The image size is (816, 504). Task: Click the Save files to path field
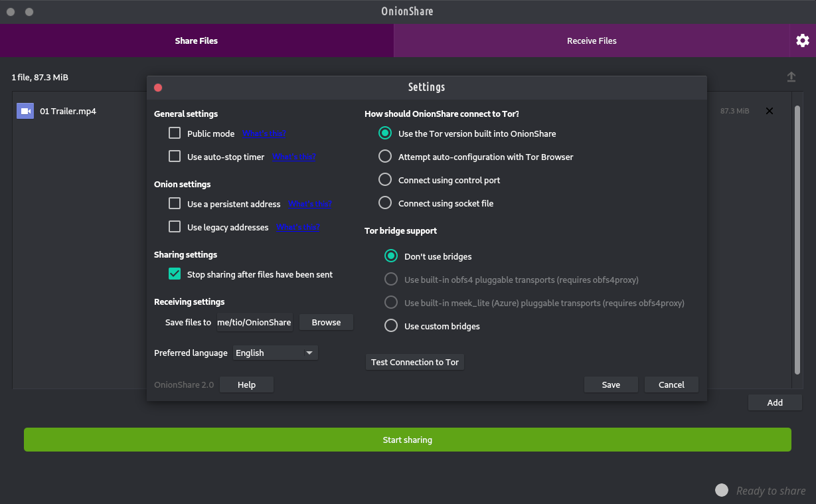coord(254,322)
